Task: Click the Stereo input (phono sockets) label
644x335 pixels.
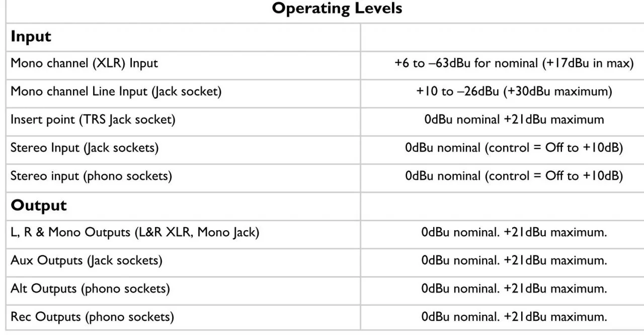Action: [91, 176]
